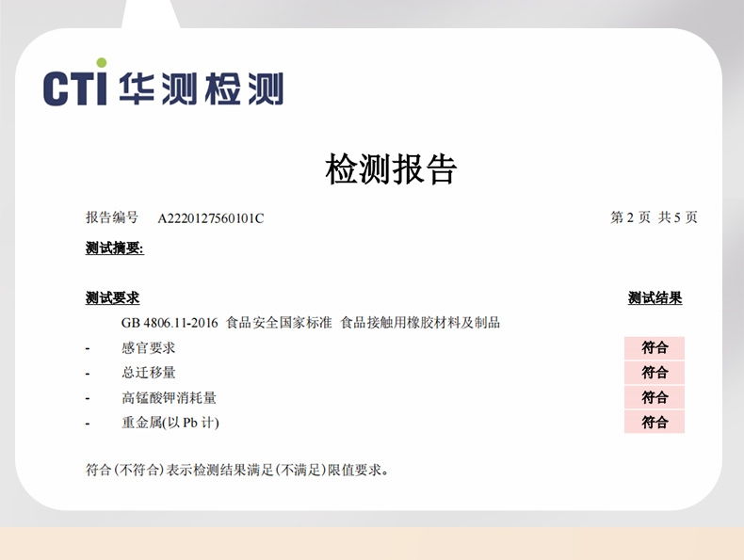Click the 符合 result for 高锰酸钾消耗量
This screenshot has width=744, height=560.
[655, 398]
